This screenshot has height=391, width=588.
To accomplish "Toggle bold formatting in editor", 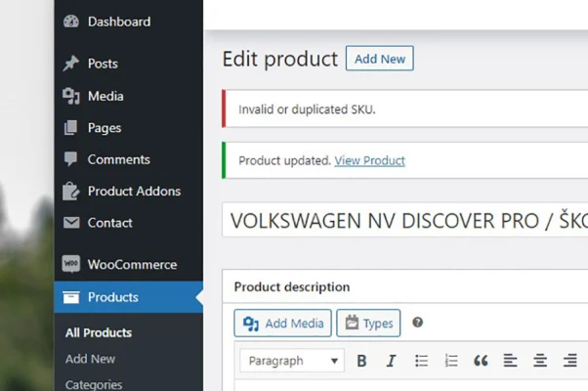I will pos(361,361).
